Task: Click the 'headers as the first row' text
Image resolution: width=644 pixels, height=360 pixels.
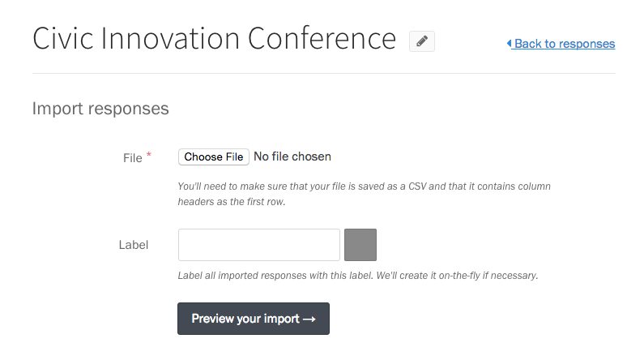Action: point(232,202)
